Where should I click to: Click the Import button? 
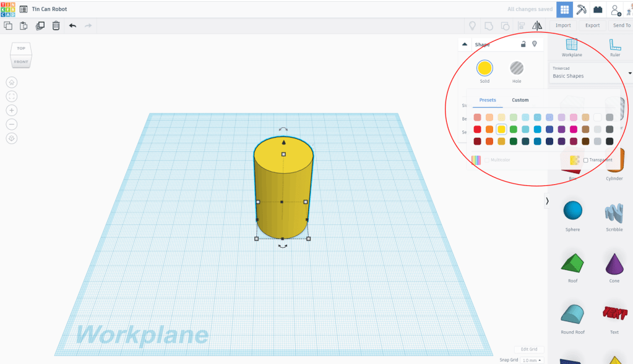pyautogui.click(x=563, y=25)
